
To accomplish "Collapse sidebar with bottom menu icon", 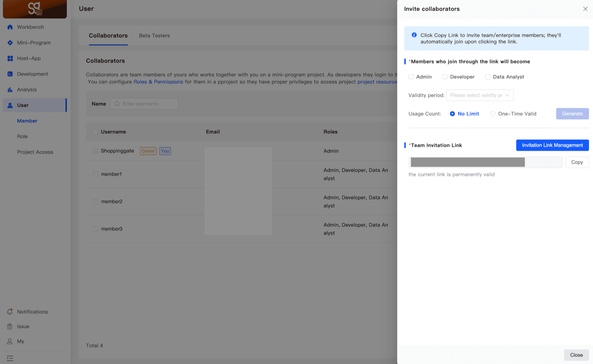I will coord(10,358).
